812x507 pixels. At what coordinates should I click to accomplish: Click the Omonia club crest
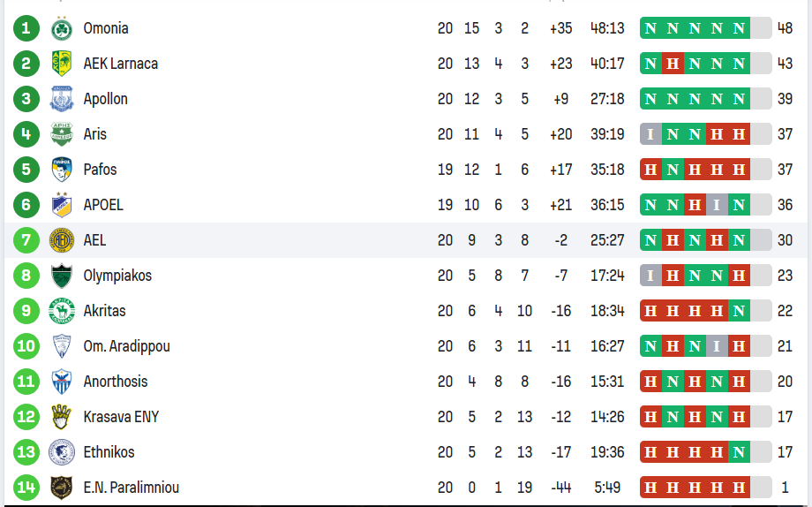tap(62, 28)
